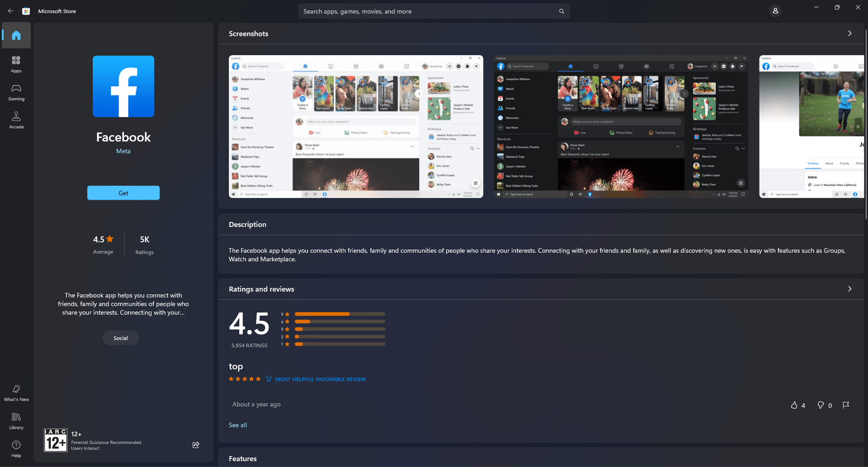Image resolution: width=868 pixels, height=467 pixels.
Task: Open Help in the sidebar
Action: pyautogui.click(x=16, y=449)
